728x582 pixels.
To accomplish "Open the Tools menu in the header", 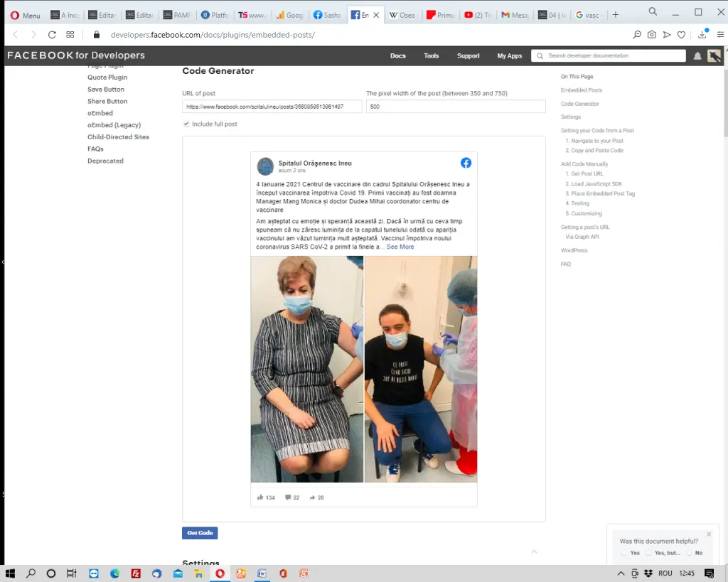I will (x=432, y=55).
